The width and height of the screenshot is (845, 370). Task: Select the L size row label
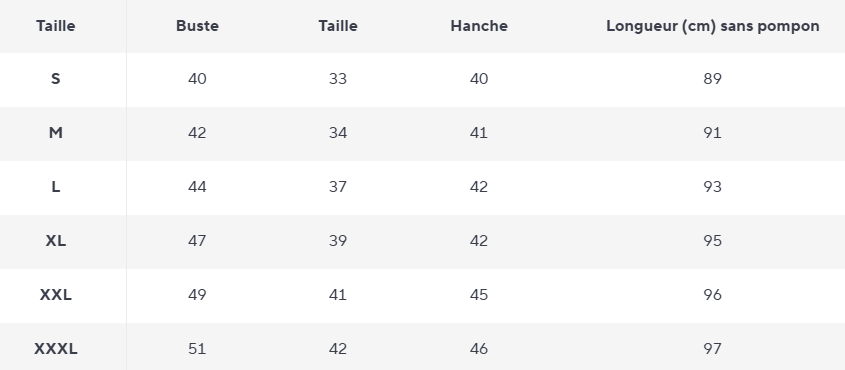pyautogui.click(x=56, y=187)
